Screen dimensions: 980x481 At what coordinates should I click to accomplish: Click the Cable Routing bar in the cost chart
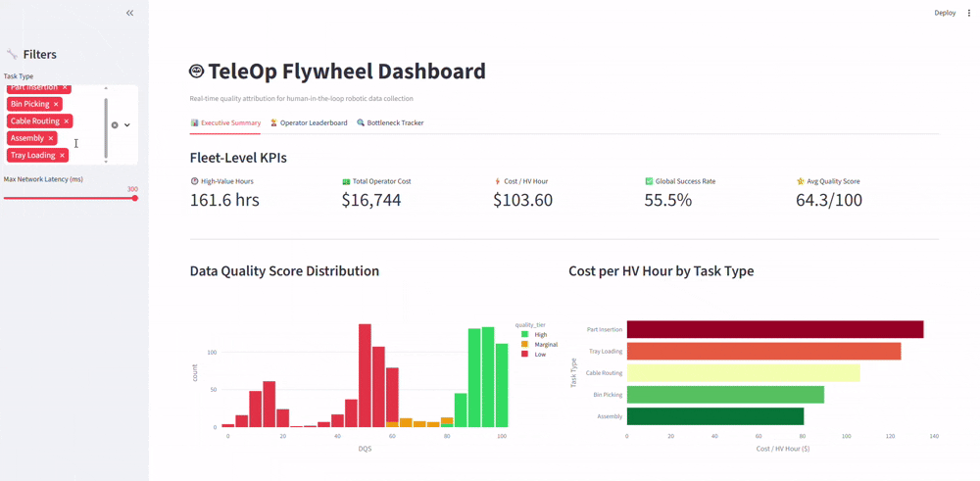tap(743, 373)
